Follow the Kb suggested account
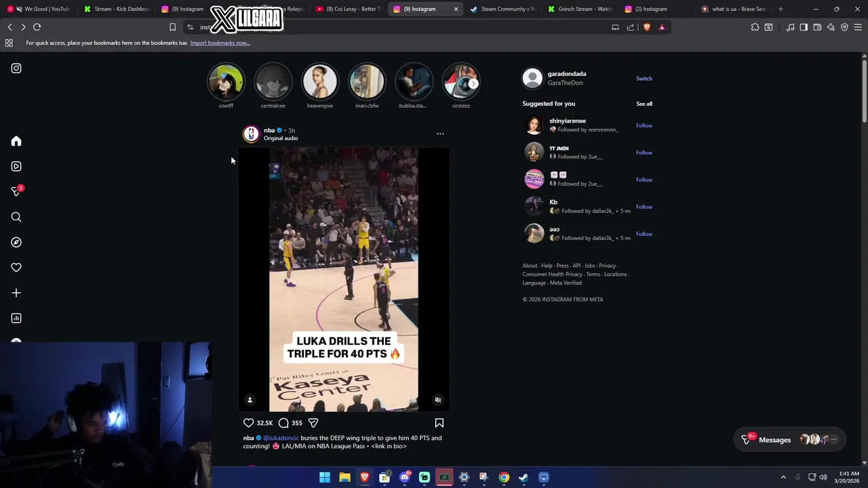Viewport: 868px width, 488px height. (644, 207)
